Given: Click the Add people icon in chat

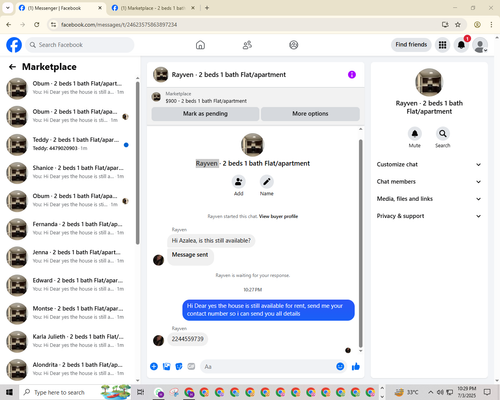Looking at the screenshot, I should pos(239,182).
